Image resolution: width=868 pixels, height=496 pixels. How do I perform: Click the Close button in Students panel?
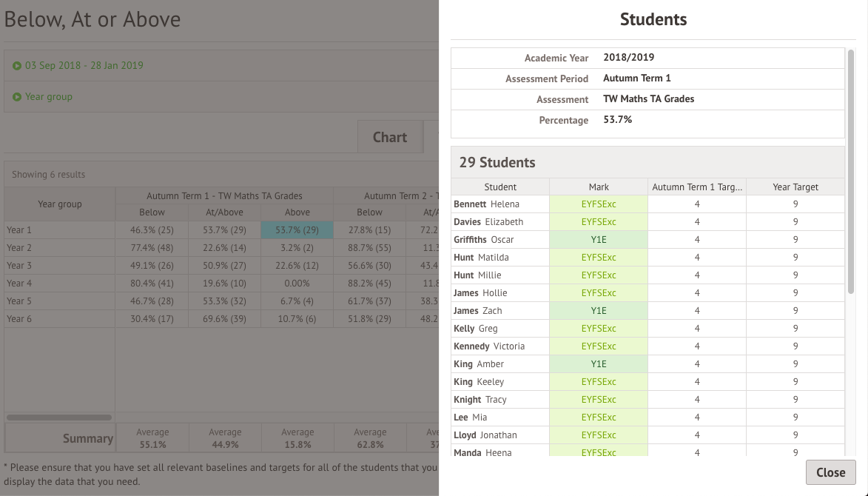830,472
